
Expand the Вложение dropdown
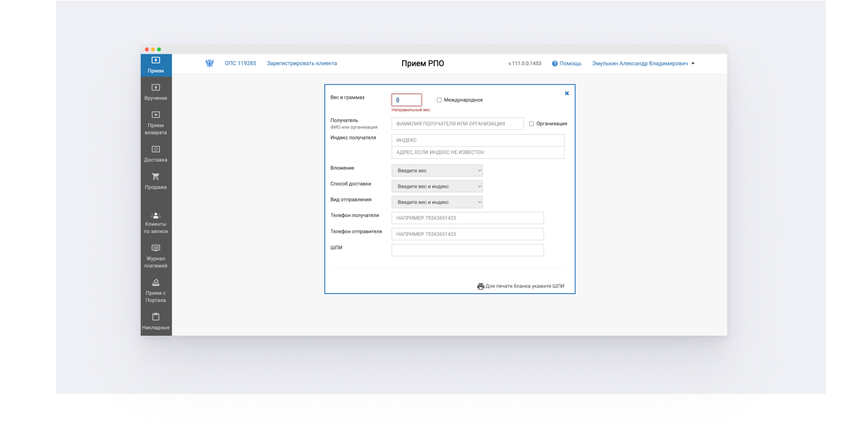click(437, 171)
